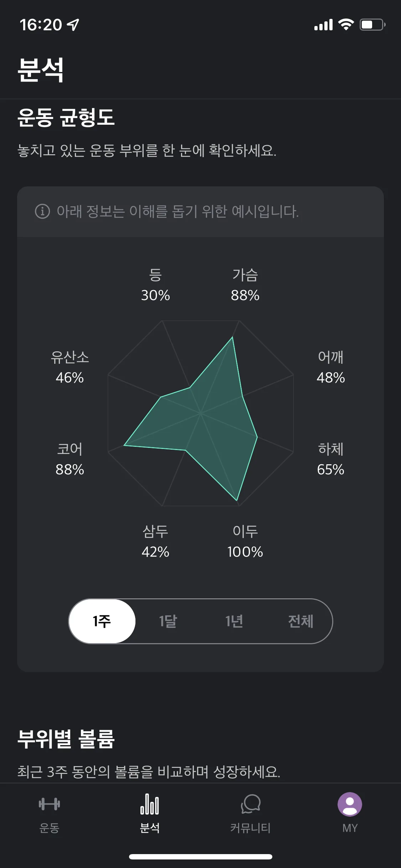Tap the info icon beside 아래 정보는
The image size is (401, 868).
click(x=42, y=211)
